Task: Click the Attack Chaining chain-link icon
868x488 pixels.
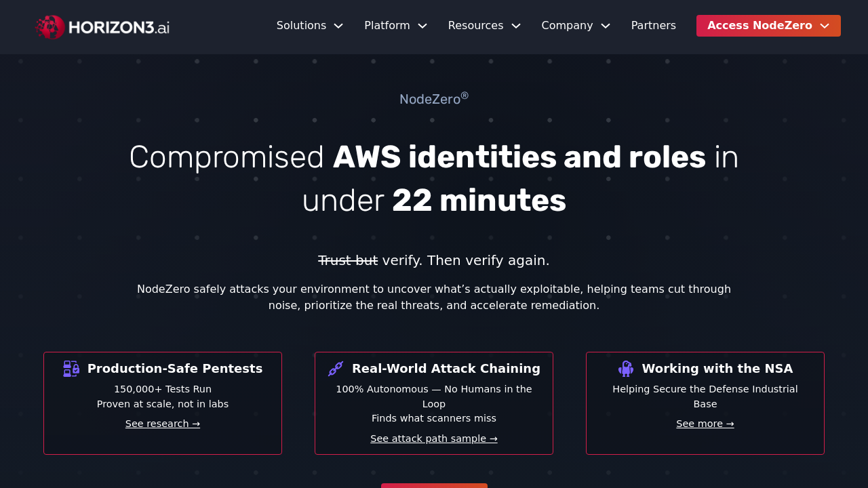Action: (x=336, y=369)
